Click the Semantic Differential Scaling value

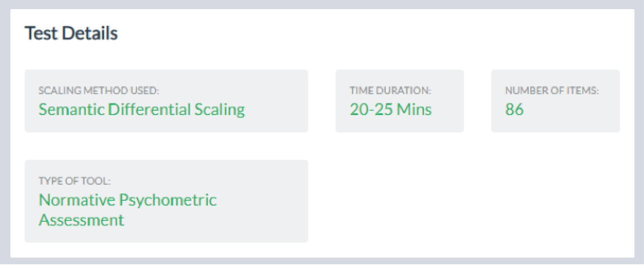[142, 109]
